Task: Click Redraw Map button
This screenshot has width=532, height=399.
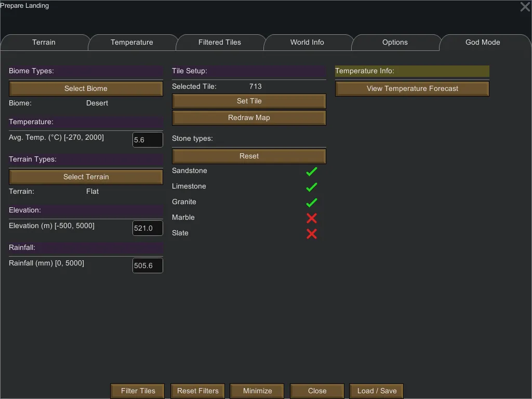Action: [249, 118]
